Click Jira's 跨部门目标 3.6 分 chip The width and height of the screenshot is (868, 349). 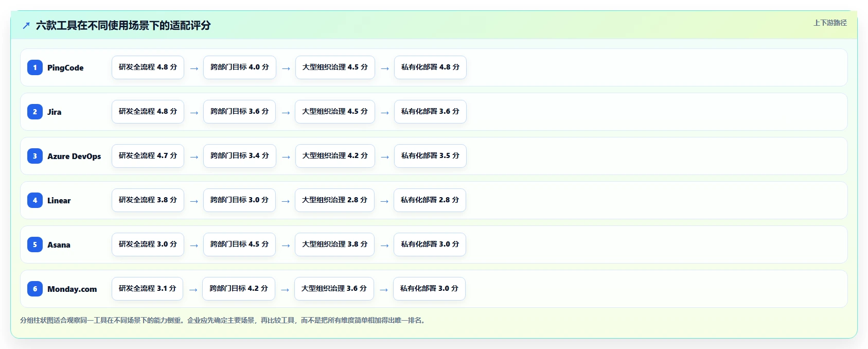(x=239, y=112)
